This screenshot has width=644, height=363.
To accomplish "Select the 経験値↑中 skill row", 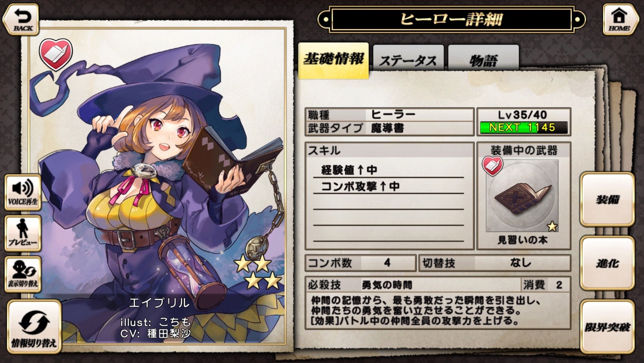I will 389,170.
